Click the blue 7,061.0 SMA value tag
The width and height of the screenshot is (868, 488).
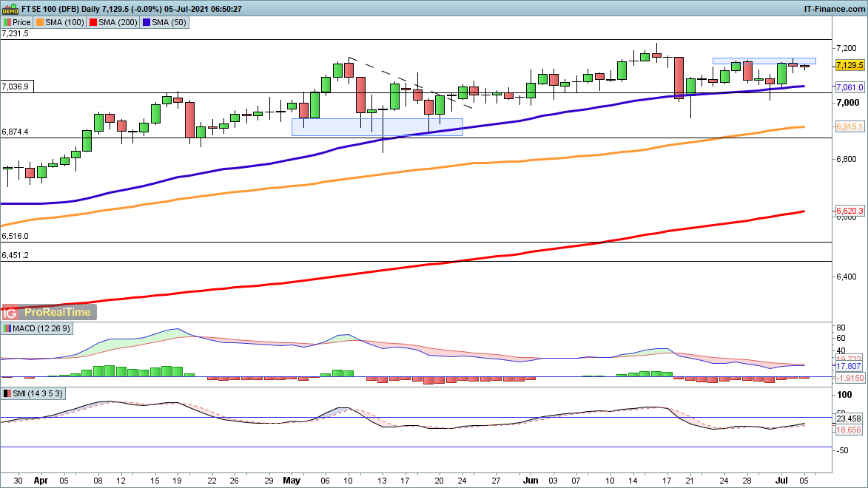pos(850,87)
